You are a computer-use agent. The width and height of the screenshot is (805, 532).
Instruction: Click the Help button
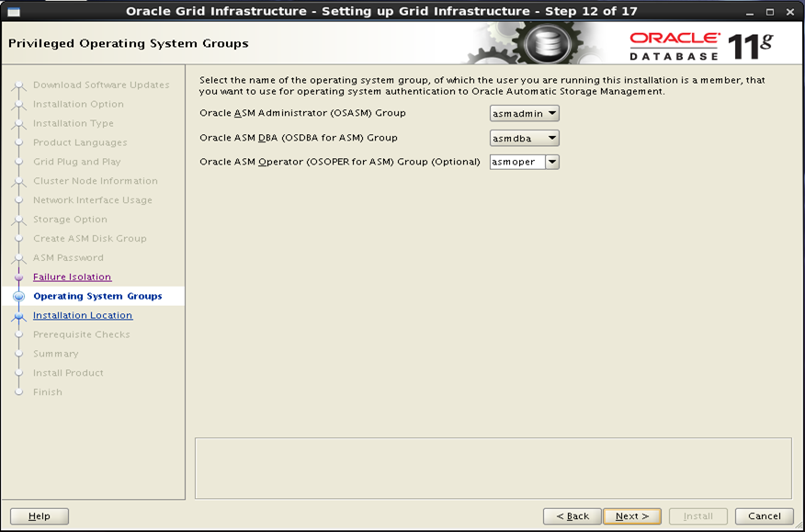[40, 516]
